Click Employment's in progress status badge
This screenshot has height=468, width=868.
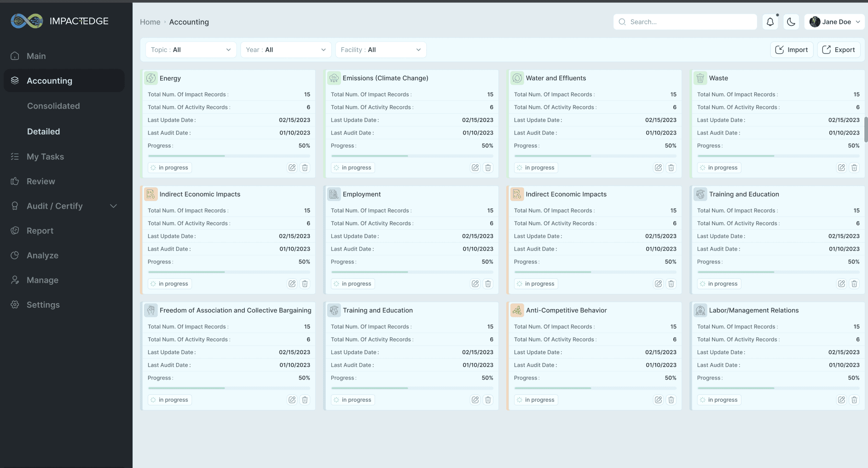pos(353,284)
